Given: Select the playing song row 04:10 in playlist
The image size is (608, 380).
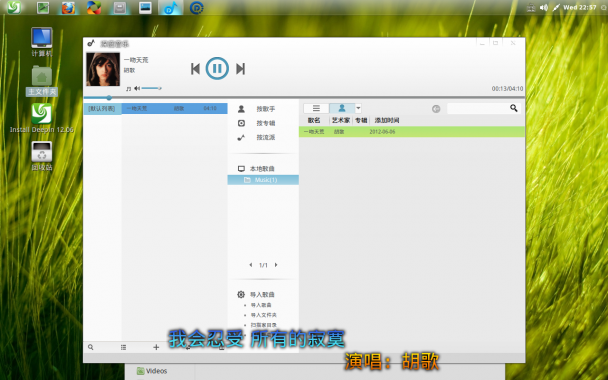Looking at the screenshot, I should click(174, 109).
